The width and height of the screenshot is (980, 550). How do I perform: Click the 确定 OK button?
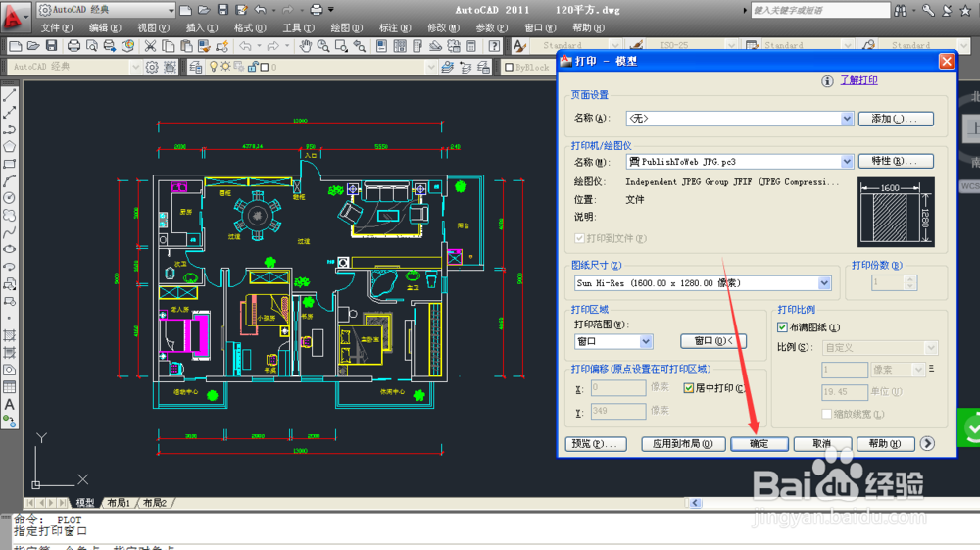pos(759,444)
